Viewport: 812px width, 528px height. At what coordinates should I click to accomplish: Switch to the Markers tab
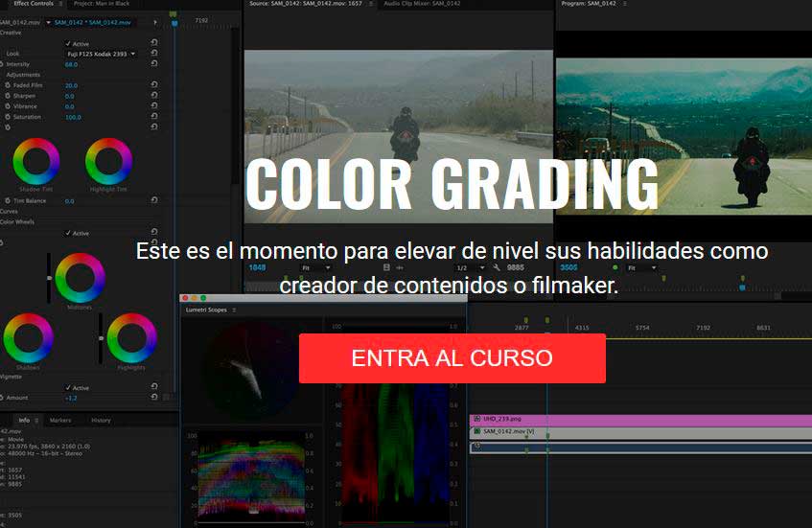(60, 421)
